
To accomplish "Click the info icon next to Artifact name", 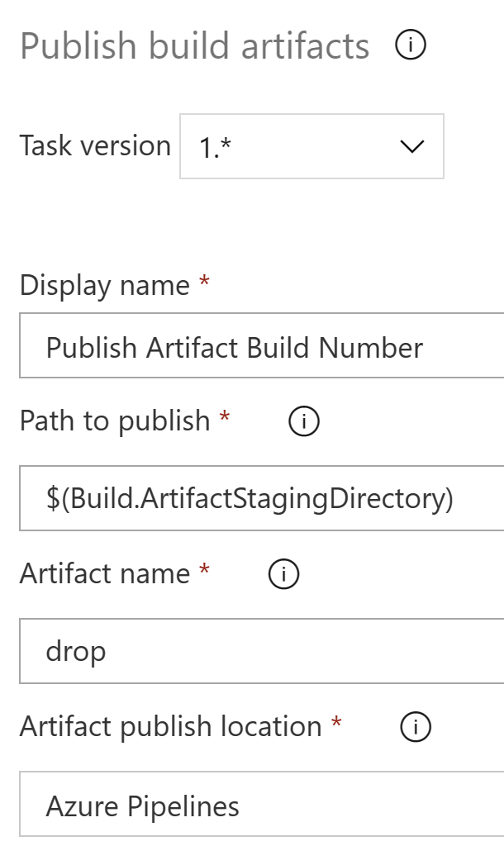I will (x=283, y=573).
